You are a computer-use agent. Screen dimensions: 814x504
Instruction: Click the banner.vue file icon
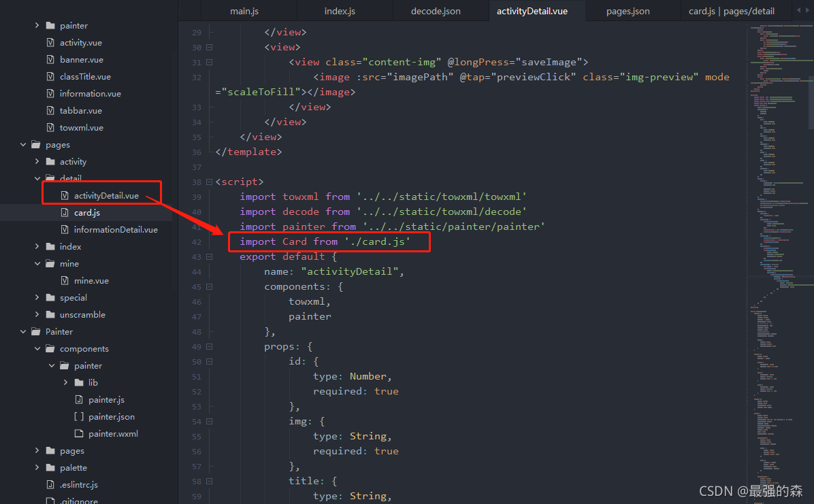50,60
